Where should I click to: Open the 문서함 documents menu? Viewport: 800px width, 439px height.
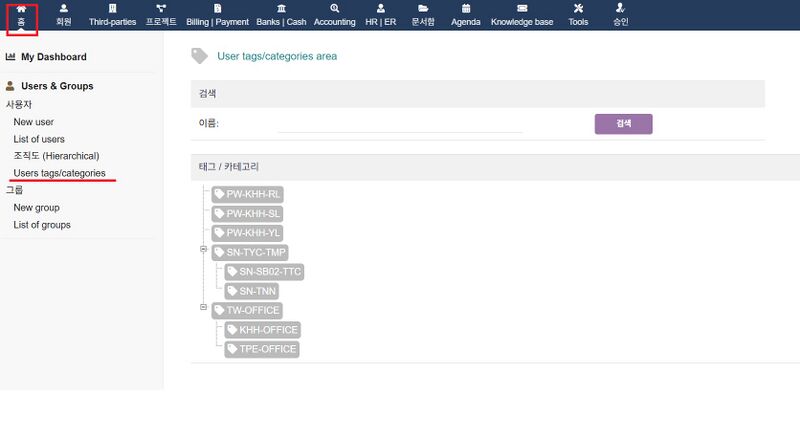(423, 21)
